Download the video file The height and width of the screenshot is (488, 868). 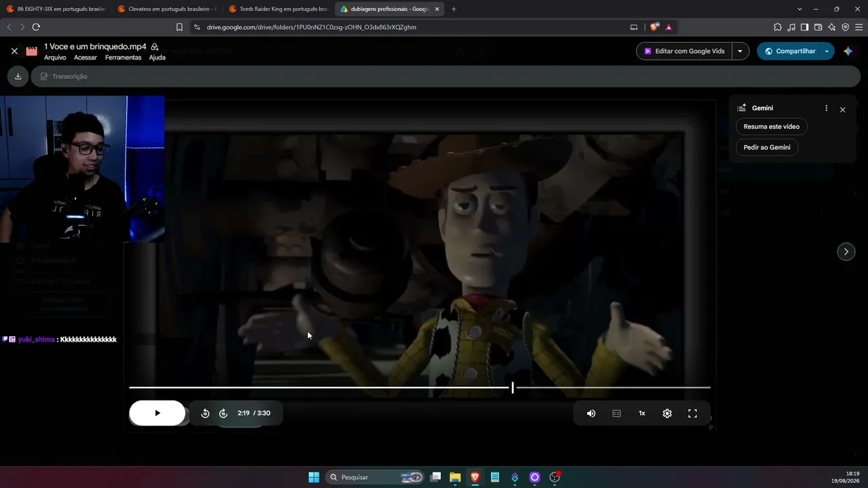point(18,77)
